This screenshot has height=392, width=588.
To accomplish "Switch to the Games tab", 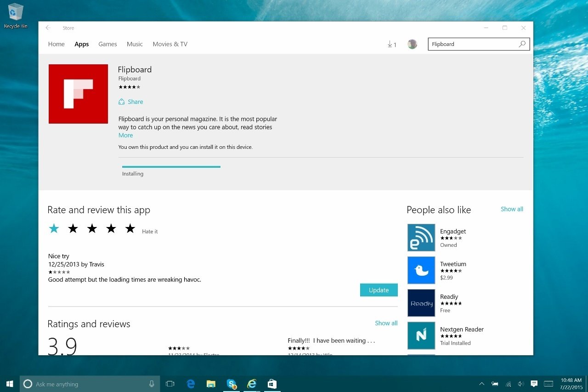I will (x=107, y=44).
